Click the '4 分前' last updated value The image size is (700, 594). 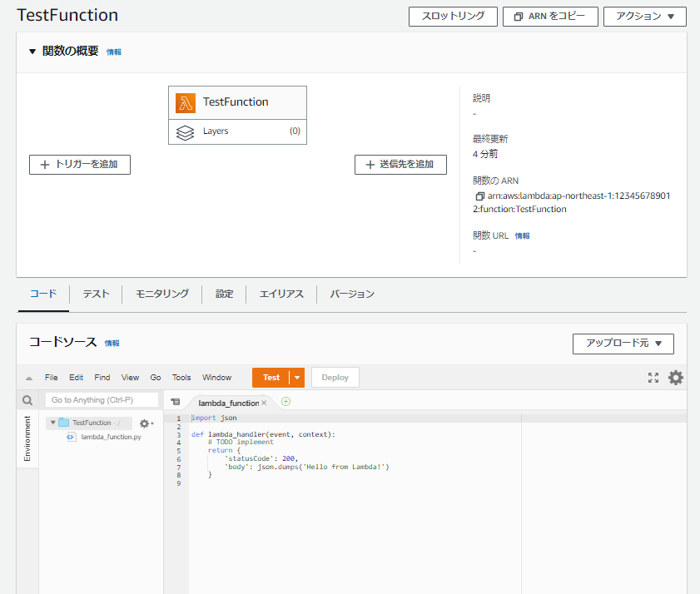[x=485, y=155]
